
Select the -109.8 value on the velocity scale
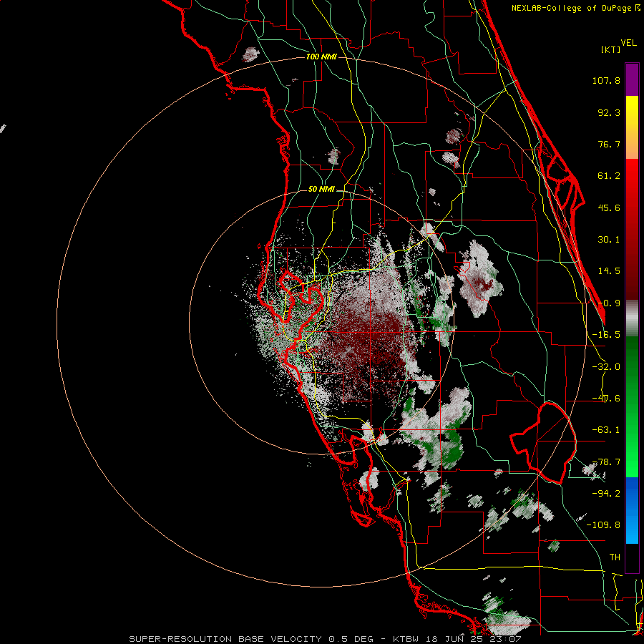(603, 525)
